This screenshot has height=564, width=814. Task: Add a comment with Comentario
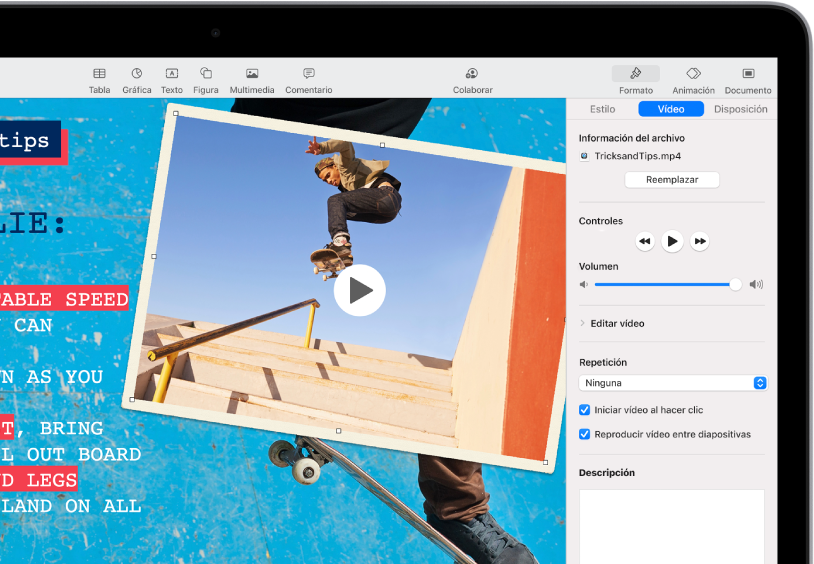pyautogui.click(x=309, y=74)
